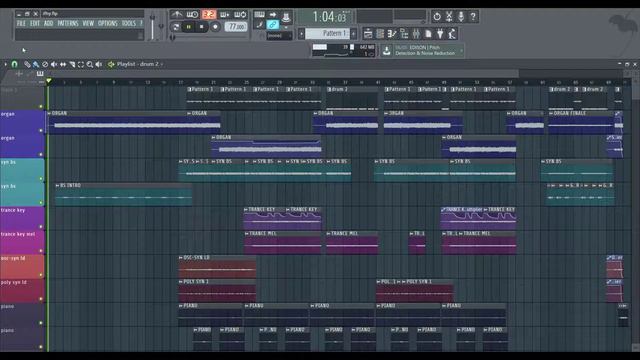
Task: Select the slice tool
Action: 72,64
